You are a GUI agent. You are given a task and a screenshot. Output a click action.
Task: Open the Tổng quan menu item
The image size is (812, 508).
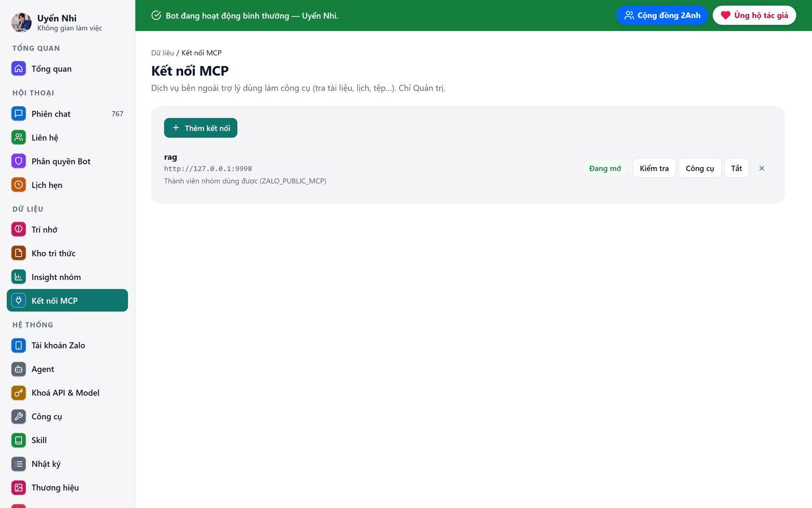tap(67, 69)
